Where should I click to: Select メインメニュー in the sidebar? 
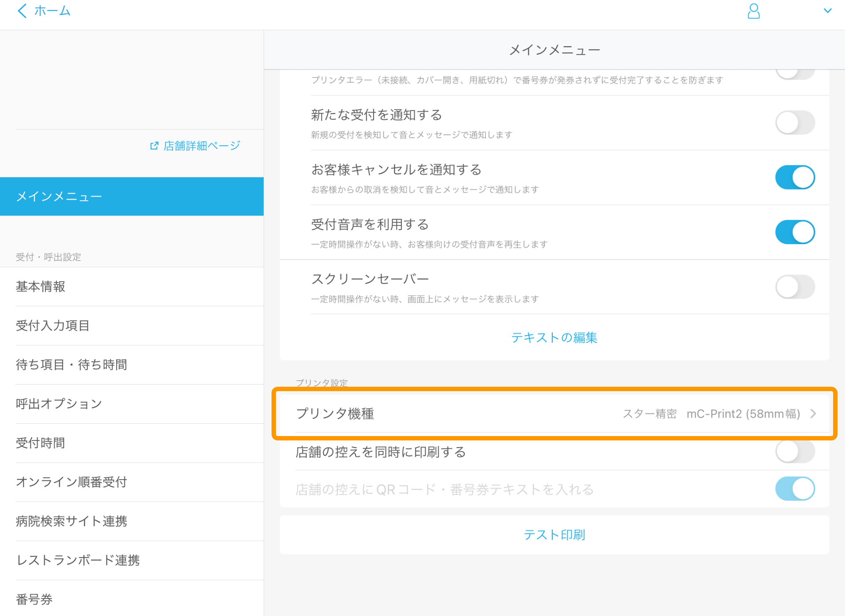[132, 196]
